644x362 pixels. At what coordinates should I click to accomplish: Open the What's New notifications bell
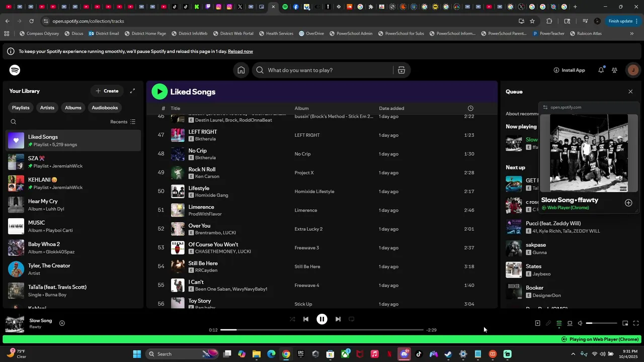click(601, 70)
